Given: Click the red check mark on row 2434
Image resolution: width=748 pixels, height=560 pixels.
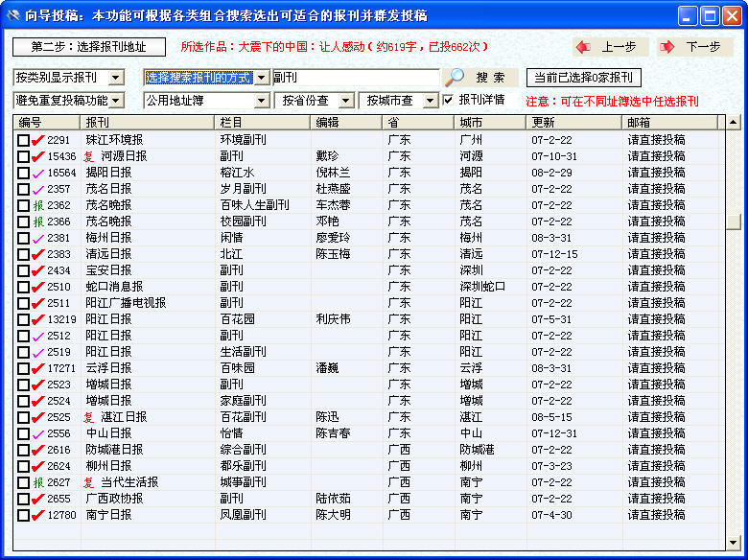Looking at the screenshot, I should coord(37,270).
